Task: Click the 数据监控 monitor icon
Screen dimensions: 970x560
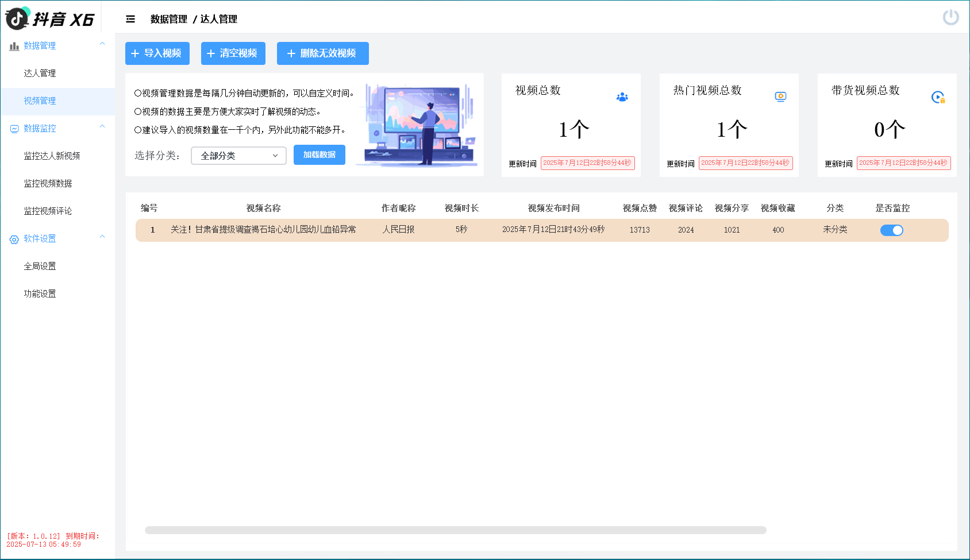Action: tap(14, 129)
